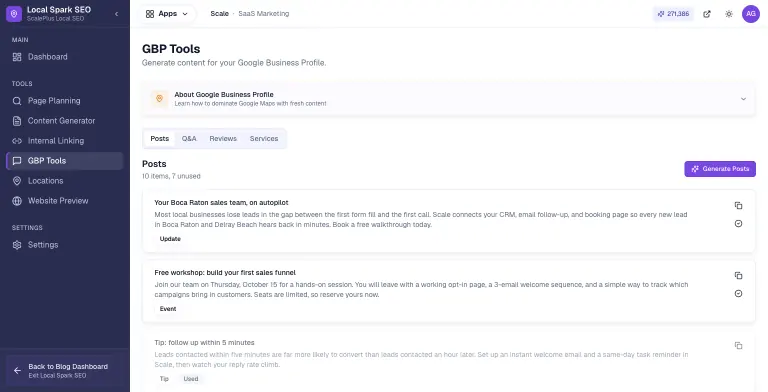Viewport: 768px width, 392px height.
Task: Click the back arrow icon beside Blog Dashboard
Action: click(17, 370)
